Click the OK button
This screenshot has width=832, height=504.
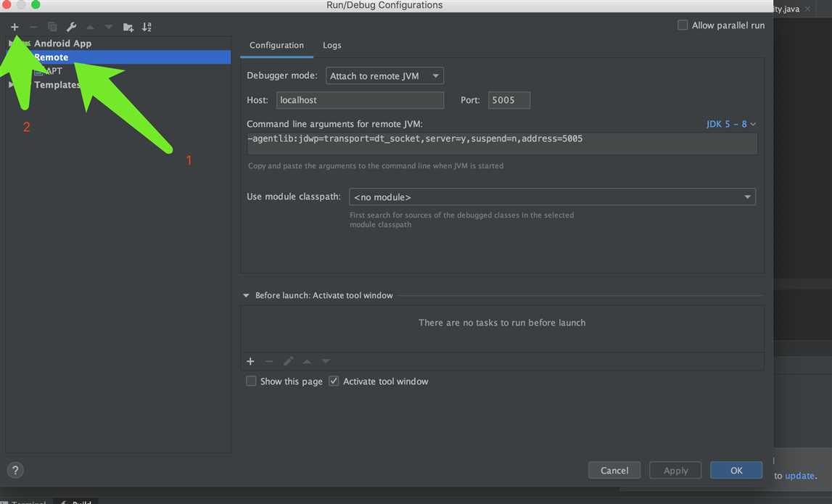[x=736, y=470]
